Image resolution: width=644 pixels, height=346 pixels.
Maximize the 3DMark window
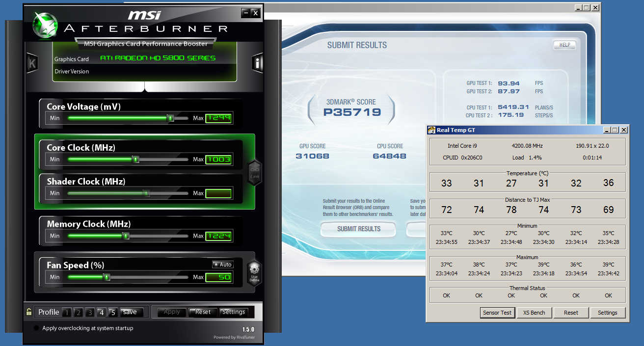coord(587,8)
